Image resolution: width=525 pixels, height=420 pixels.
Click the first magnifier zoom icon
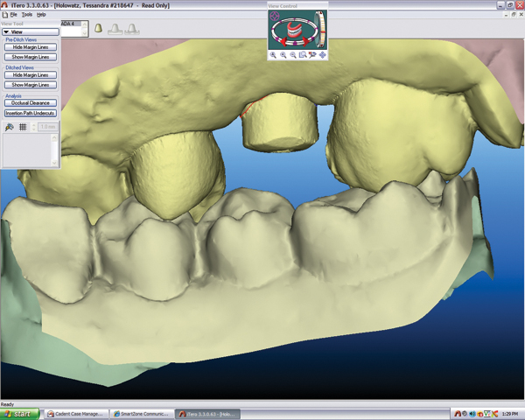(273, 54)
